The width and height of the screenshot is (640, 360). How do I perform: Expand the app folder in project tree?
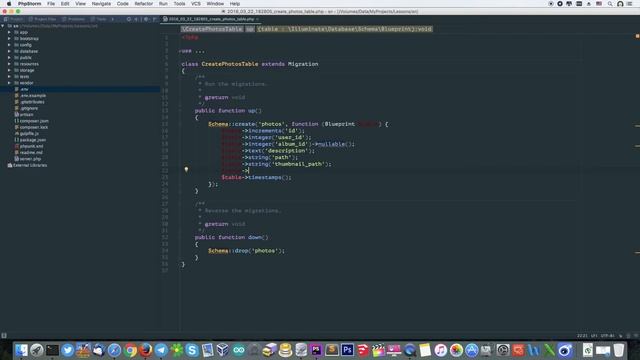[x=9, y=32]
